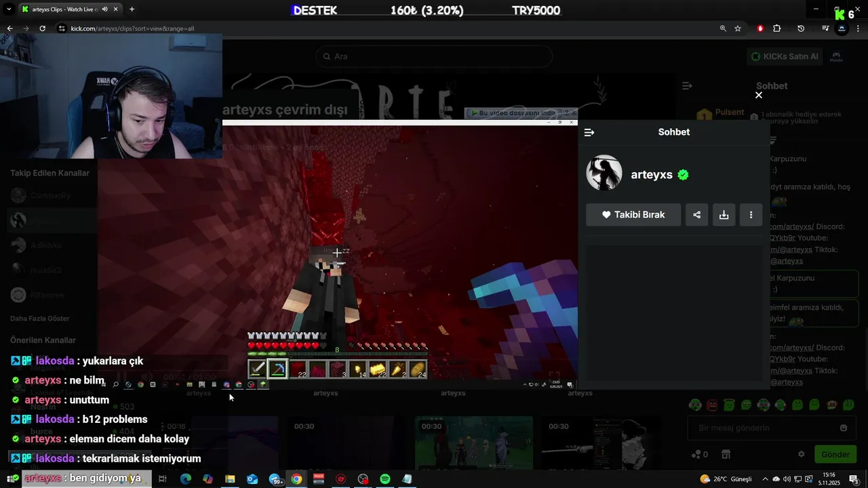Open the three-dot options menu for the clip
The width and height of the screenshot is (868, 488).
(x=751, y=215)
